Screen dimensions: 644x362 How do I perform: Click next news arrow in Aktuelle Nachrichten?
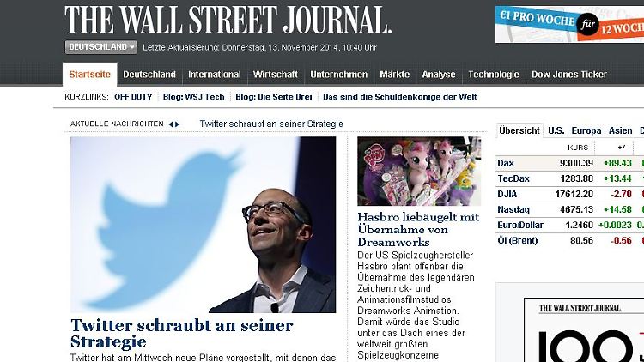click(177, 124)
